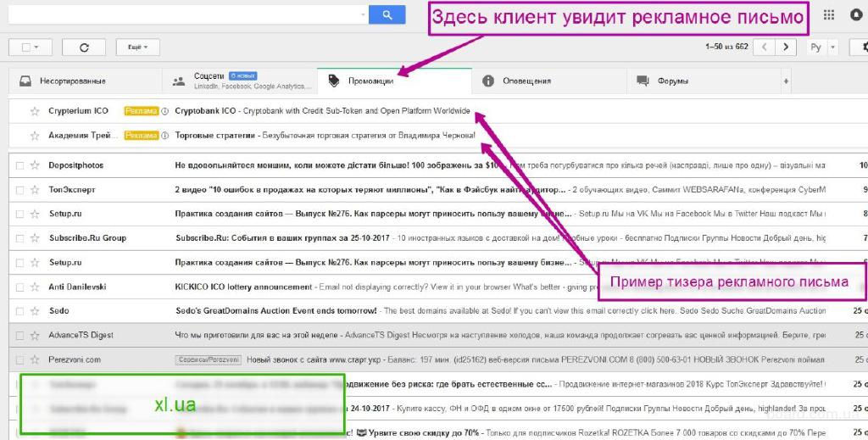Star the AdvanceTS Digest message
This screenshot has width=868, height=440.
(35, 336)
